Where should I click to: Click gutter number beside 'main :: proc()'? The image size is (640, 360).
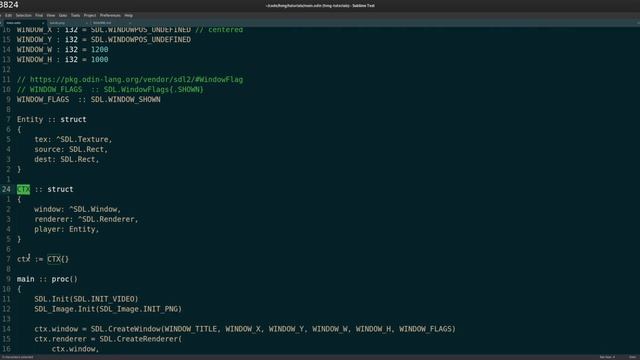click(x=8, y=279)
